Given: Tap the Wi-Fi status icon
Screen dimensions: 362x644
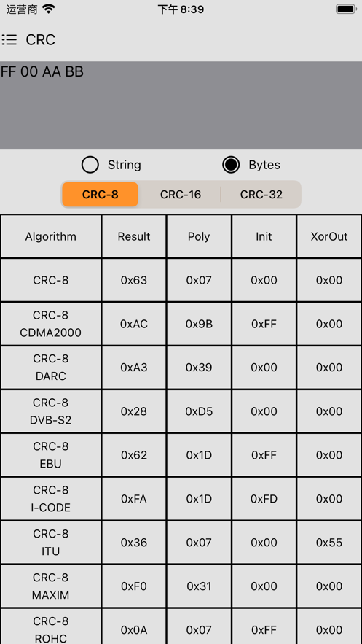Looking at the screenshot, I should [x=49, y=9].
